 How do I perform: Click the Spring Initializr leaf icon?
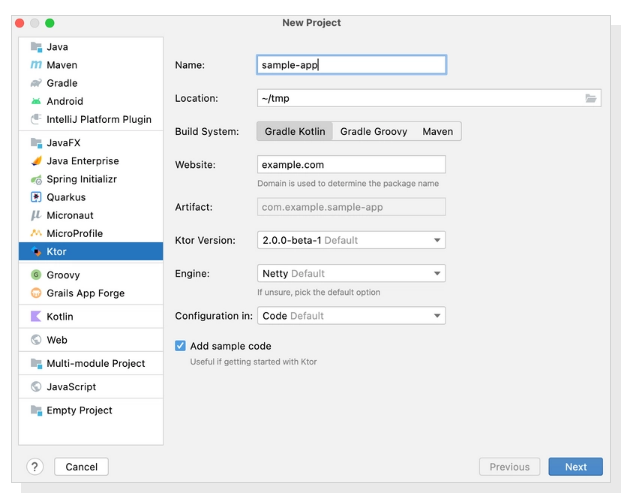(36, 179)
